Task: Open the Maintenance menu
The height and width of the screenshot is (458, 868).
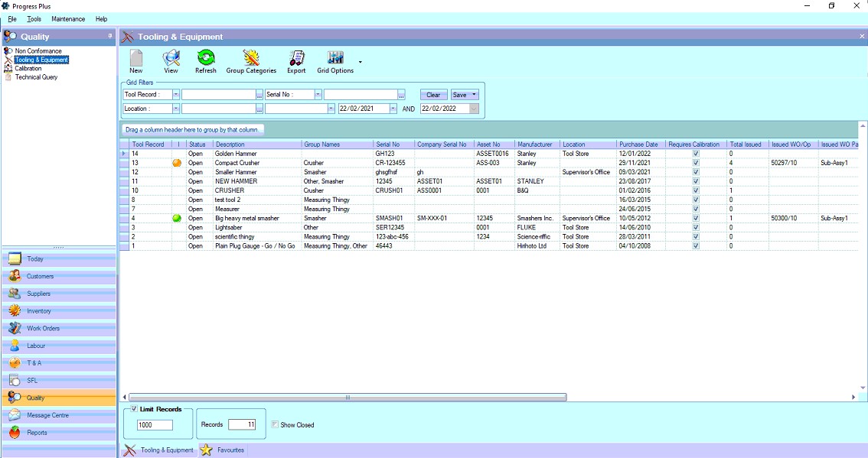Action: (68, 19)
